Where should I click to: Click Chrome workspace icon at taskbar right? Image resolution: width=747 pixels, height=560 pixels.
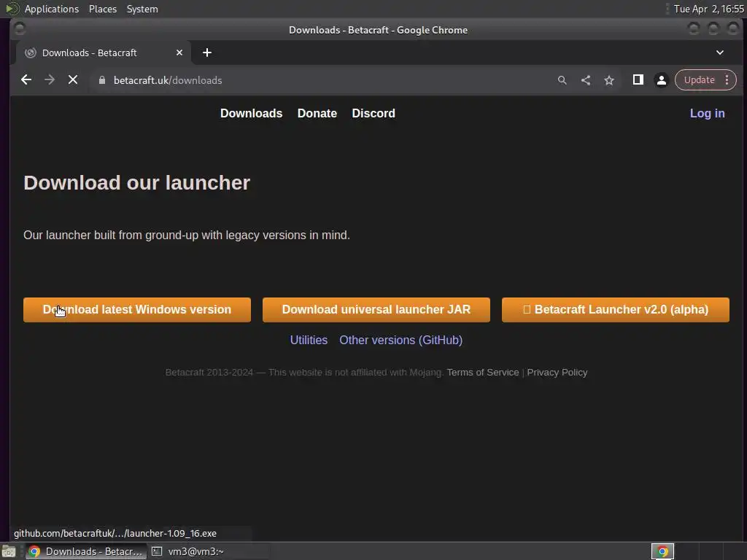coord(662,551)
